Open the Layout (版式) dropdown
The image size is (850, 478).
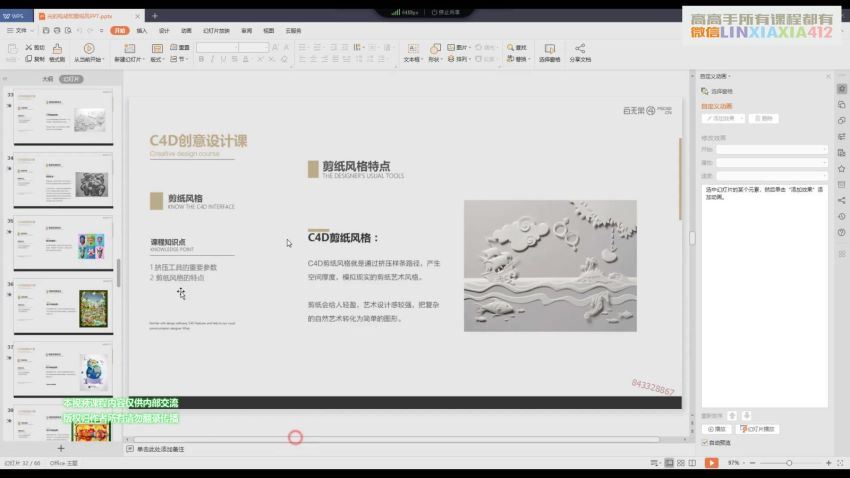(x=157, y=53)
